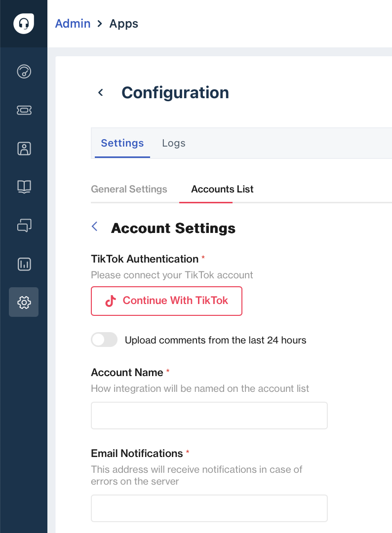Focus the Email Notifications input field
The width and height of the screenshot is (392, 533).
click(209, 508)
